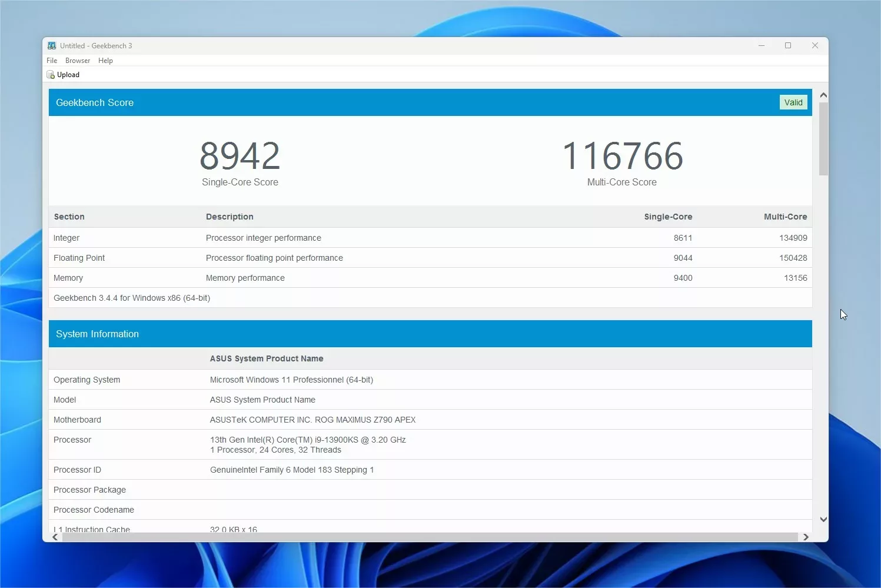881x588 pixels.
Task: Click the horizontal scrollbar left arrow
Action: click(55, 537)
